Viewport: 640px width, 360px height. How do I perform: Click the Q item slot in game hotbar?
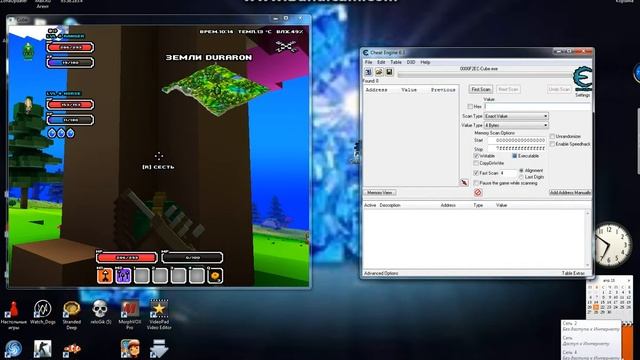point(215,276)
